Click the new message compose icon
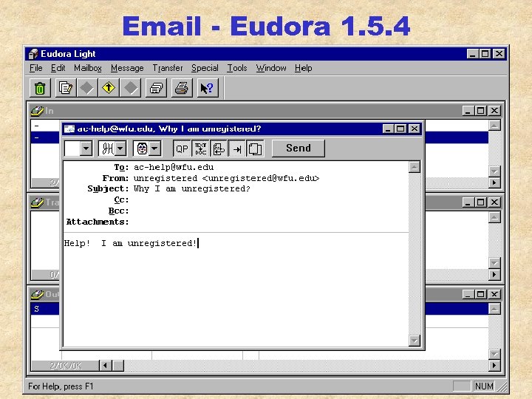532x399 pixels. coord(66,88)
